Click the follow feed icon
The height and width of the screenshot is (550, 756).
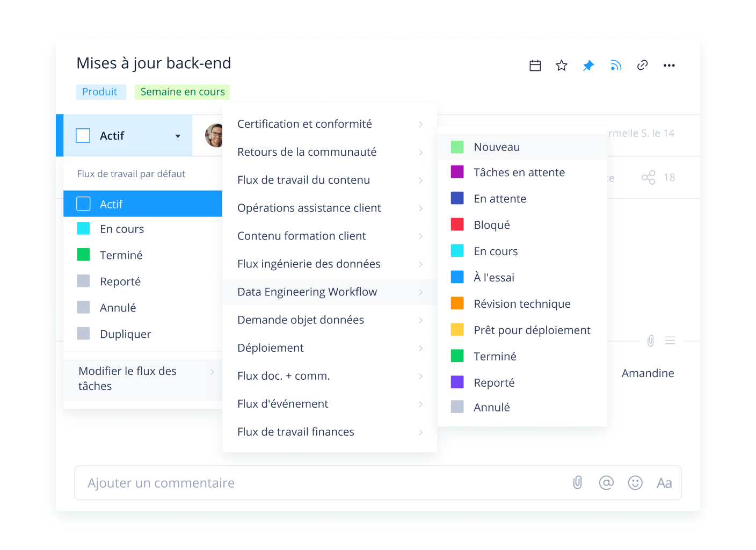[615, 66]
